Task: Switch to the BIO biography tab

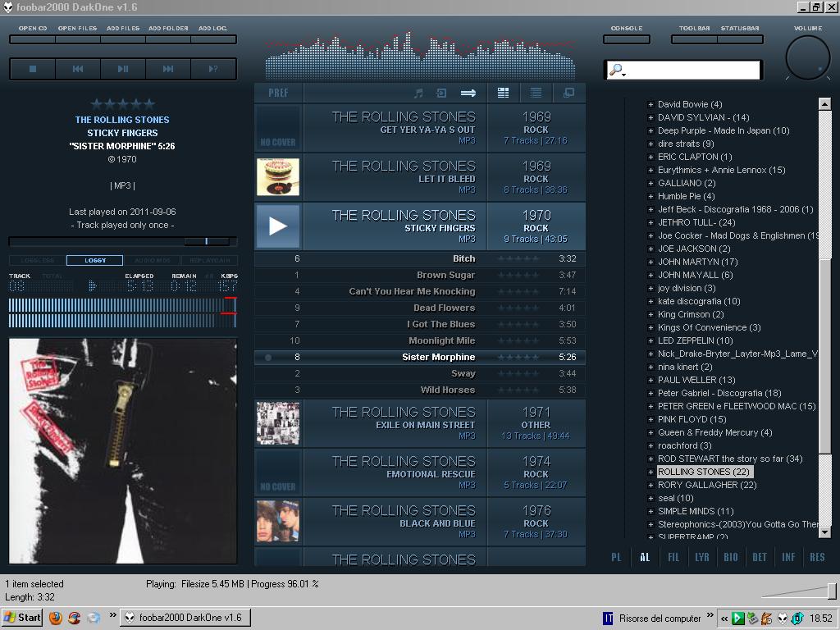Action: coord(731,557)
